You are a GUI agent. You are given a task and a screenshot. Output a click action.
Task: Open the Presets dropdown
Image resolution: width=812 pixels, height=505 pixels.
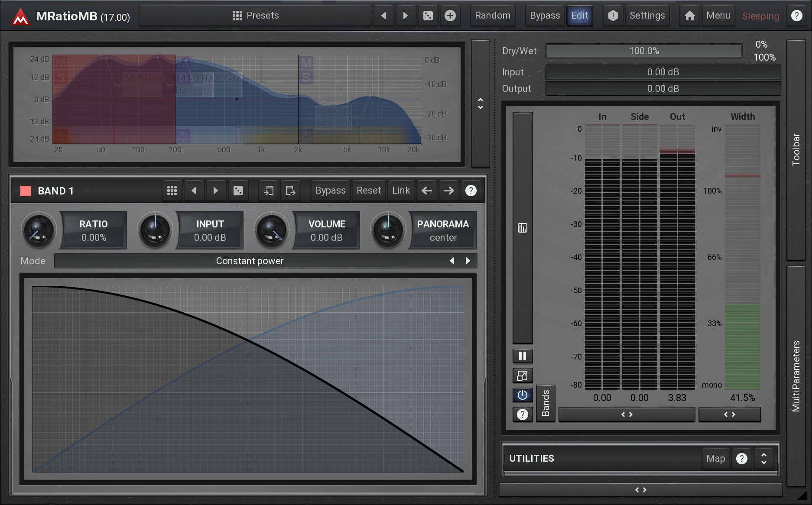pyautogui.click(x=256, y=16)
